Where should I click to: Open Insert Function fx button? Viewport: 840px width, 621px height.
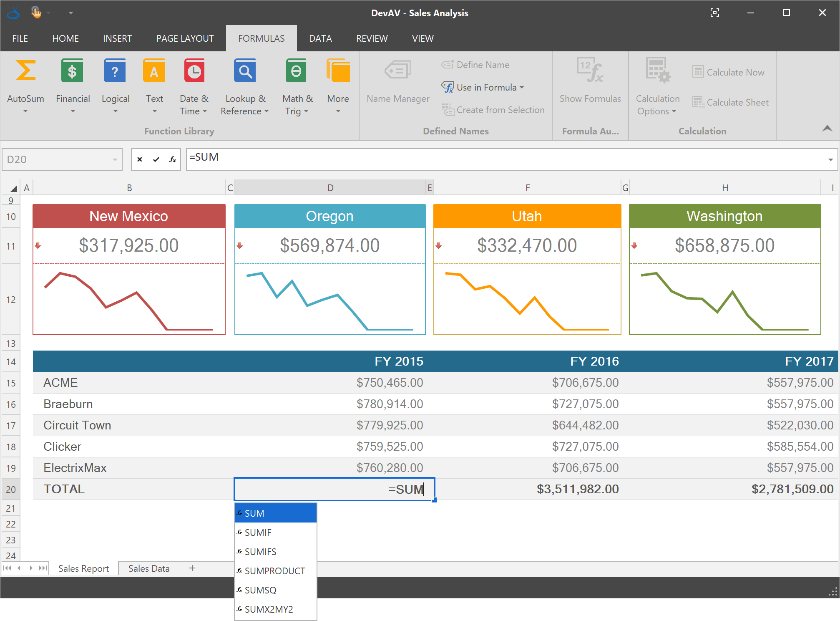tap(172, 159)
